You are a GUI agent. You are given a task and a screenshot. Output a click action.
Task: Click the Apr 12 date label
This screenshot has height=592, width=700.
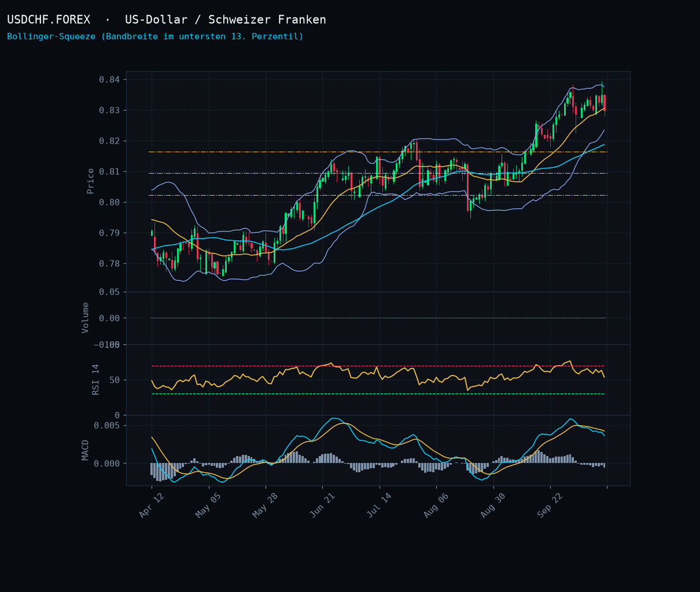(x=152, y=506)
